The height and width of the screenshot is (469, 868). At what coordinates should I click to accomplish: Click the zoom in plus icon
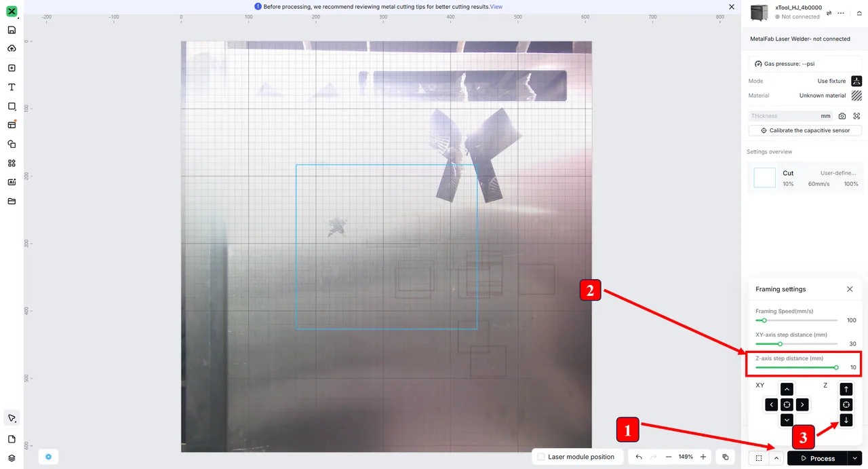(703, 457)
